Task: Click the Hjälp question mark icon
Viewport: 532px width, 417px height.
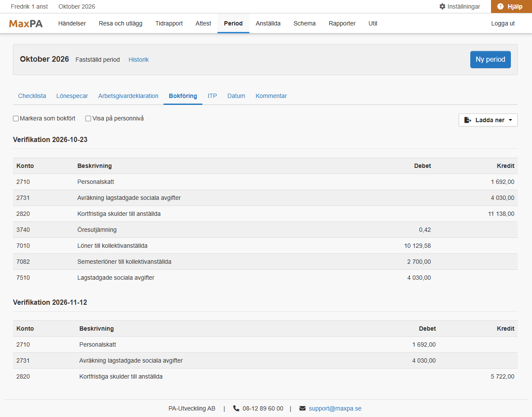Action: (x=501, y=6)
